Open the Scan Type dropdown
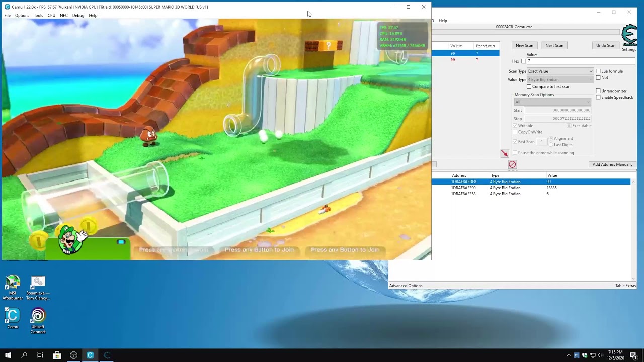644x362 pixels. click(x=560, y=71)
